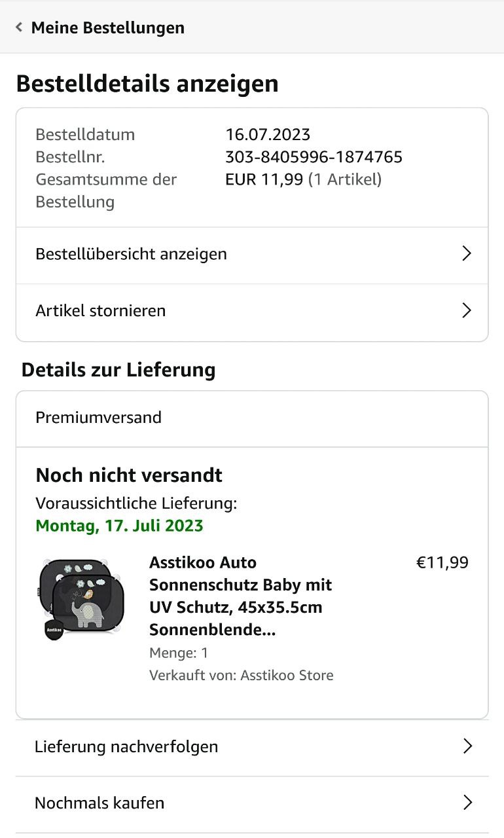Viewport: 504px width, 838px height.
Task: Click the order number 303-8405996-1874765
Action: [x=314, y=157]
